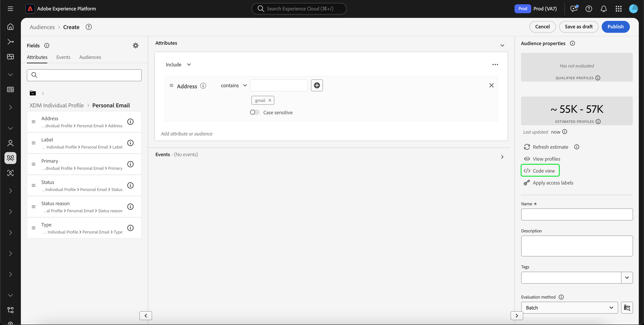Open the contains operator dropdown
The image size is (644, 325).
coord(234,86)
